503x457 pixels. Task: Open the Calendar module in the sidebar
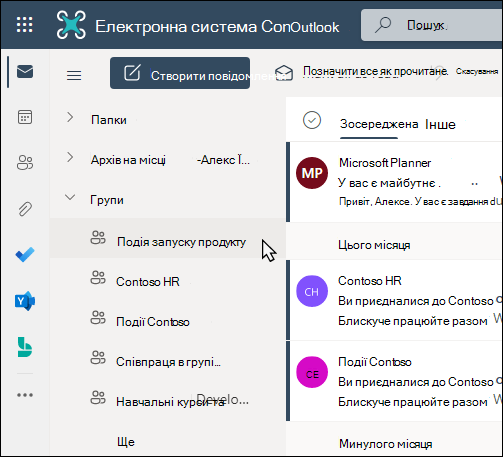coord(25,117)
